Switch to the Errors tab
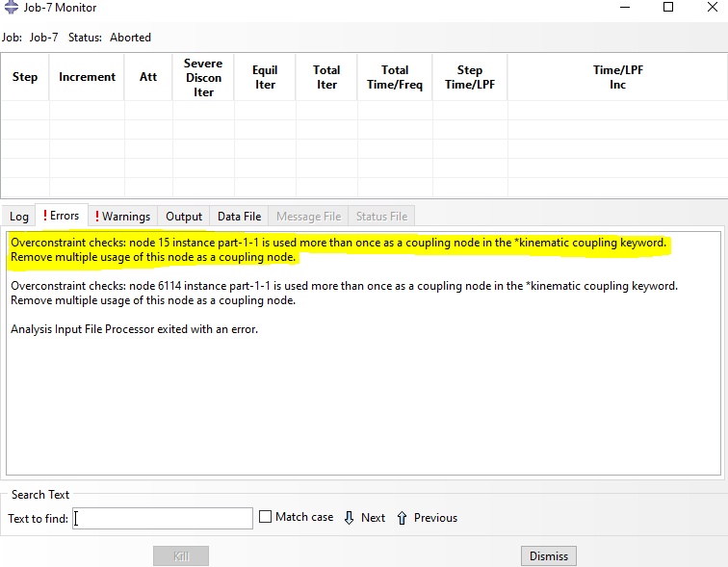Viewport: 728px width, 567px height. 62,216
